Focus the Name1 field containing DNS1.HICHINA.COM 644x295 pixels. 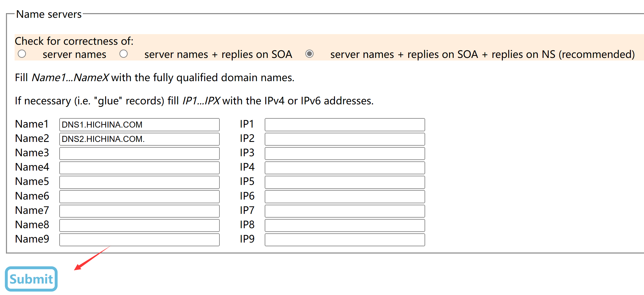coord(139,125)
